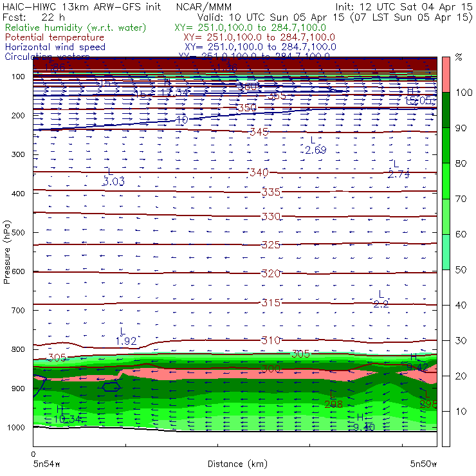476x476 pixels.
Task: Click the blue 'Horizontal wind speed' legend label
Action: (x=55, y=47)
